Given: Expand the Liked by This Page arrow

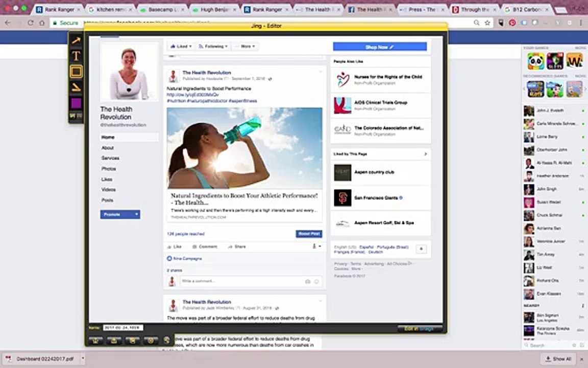Looking at the screenshot, I should [425, 154].
